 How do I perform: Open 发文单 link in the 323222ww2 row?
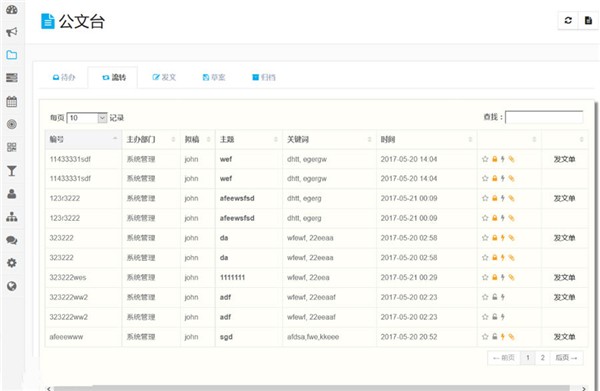click(564, 297)
